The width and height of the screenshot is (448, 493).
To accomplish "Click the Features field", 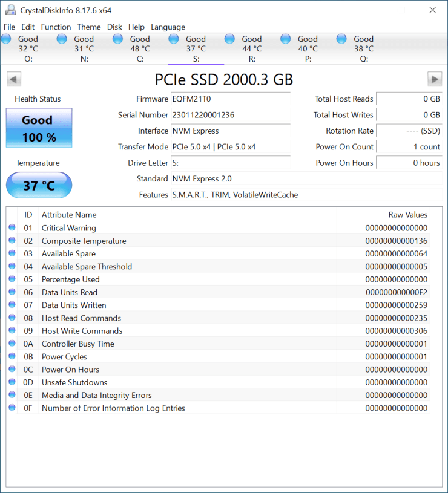I will click(x=306, y=195).
